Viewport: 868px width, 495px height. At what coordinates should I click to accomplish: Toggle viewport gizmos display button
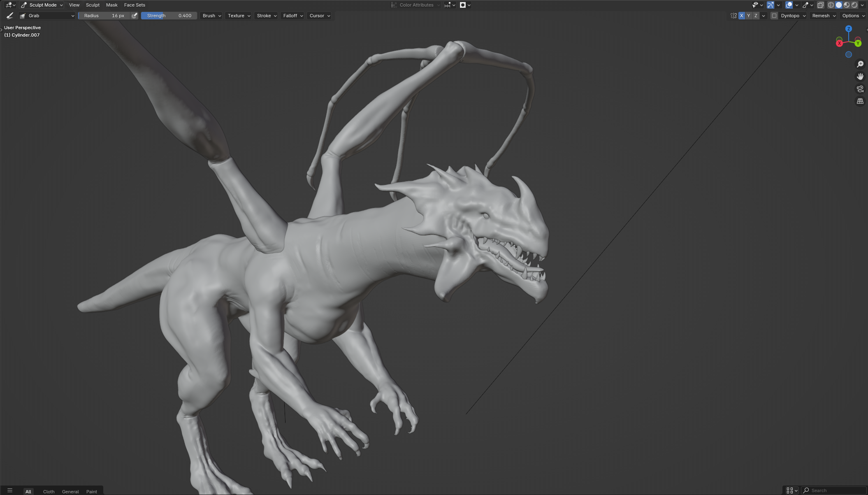[x=770, y=5]
